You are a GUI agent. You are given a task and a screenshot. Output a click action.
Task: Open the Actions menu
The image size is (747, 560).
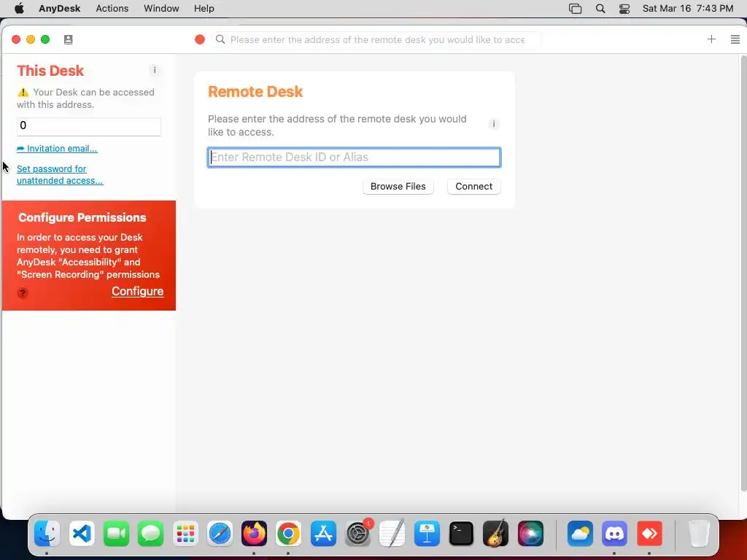(x=112, y=9)
